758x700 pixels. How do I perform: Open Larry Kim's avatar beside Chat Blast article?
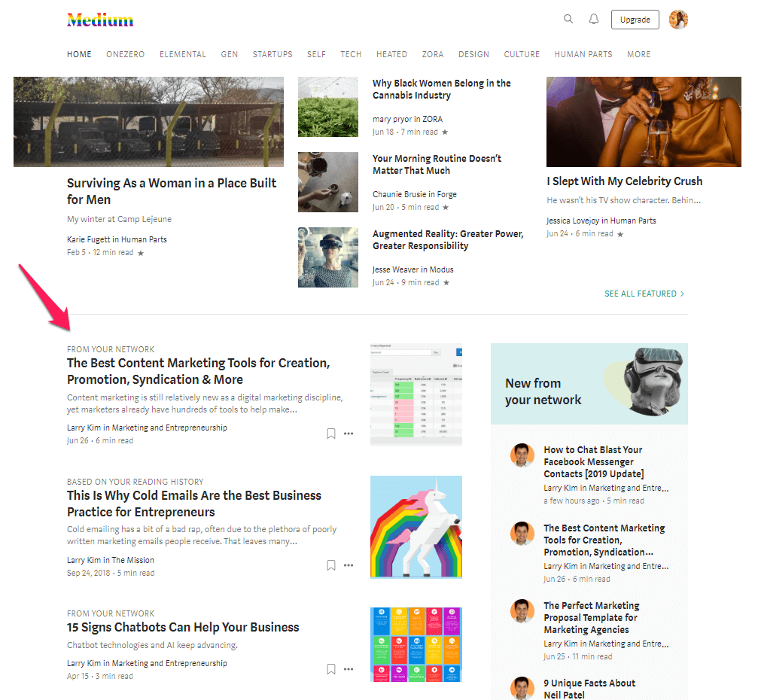(522, 455)
